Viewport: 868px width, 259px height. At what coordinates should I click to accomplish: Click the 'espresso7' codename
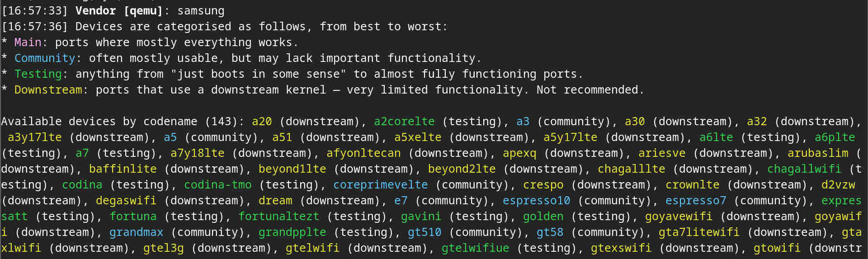(x=696, y=201)
